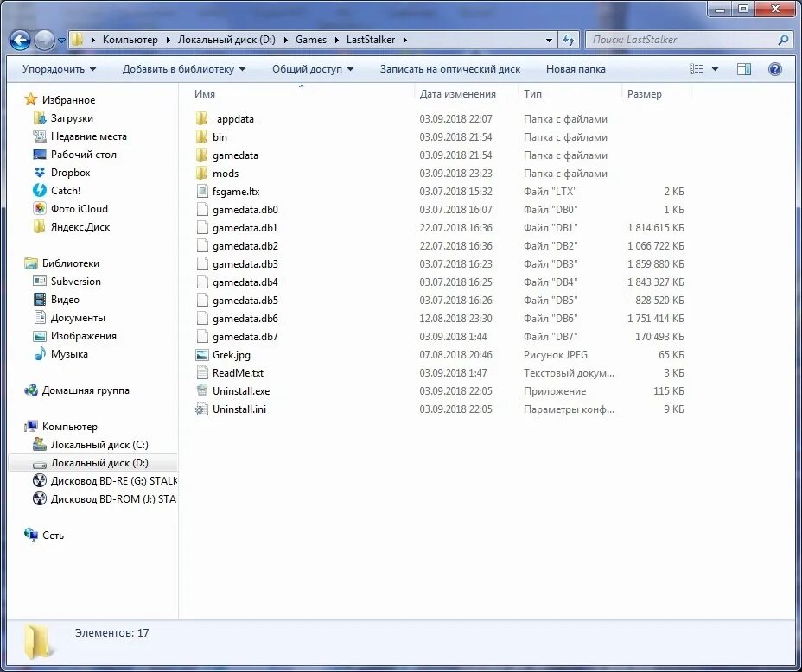The width and height of the screenshot is (802, 672).
Task: Click the Дисковод BD-RE (G:) drive icon
Action: tap(40, 481)
